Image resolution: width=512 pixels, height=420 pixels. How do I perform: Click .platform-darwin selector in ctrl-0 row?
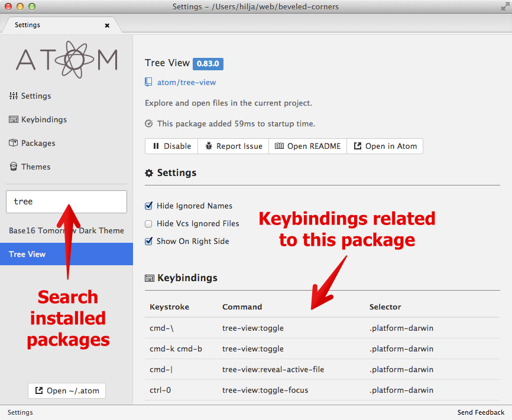click(401, 390)
